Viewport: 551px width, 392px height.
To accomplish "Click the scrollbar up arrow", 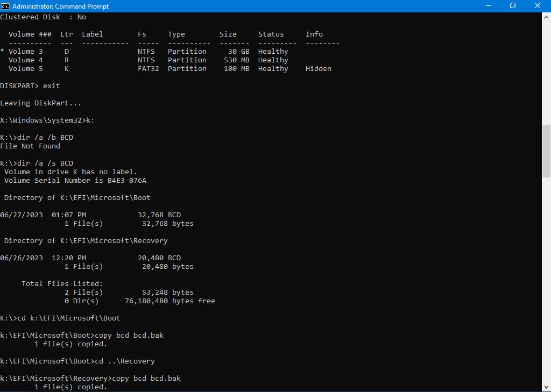I will (x=546, y=16).
